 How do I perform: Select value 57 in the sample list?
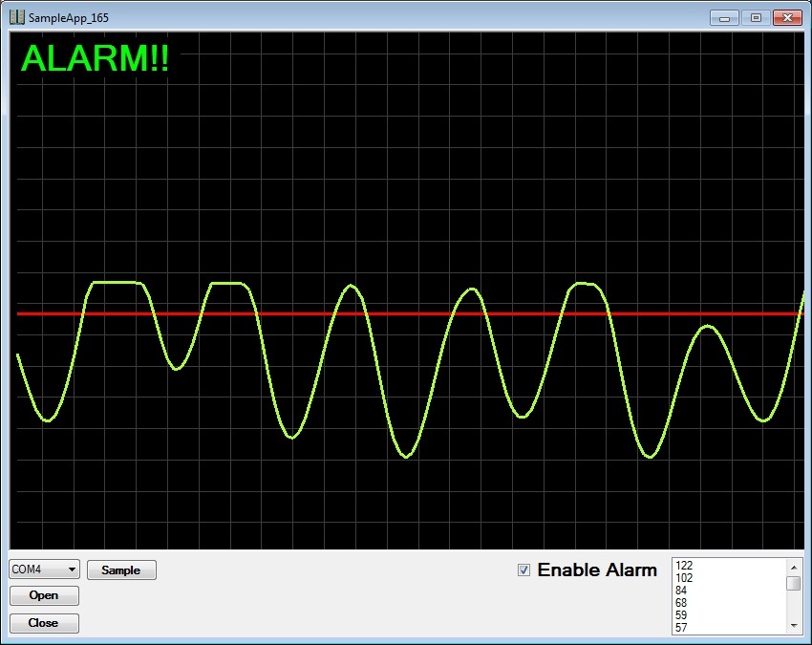681,628
